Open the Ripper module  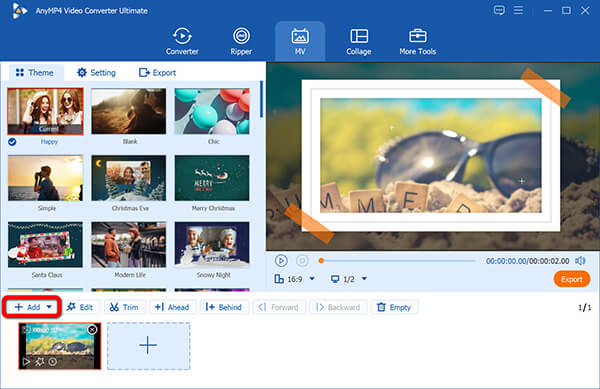tap(241, 41)
